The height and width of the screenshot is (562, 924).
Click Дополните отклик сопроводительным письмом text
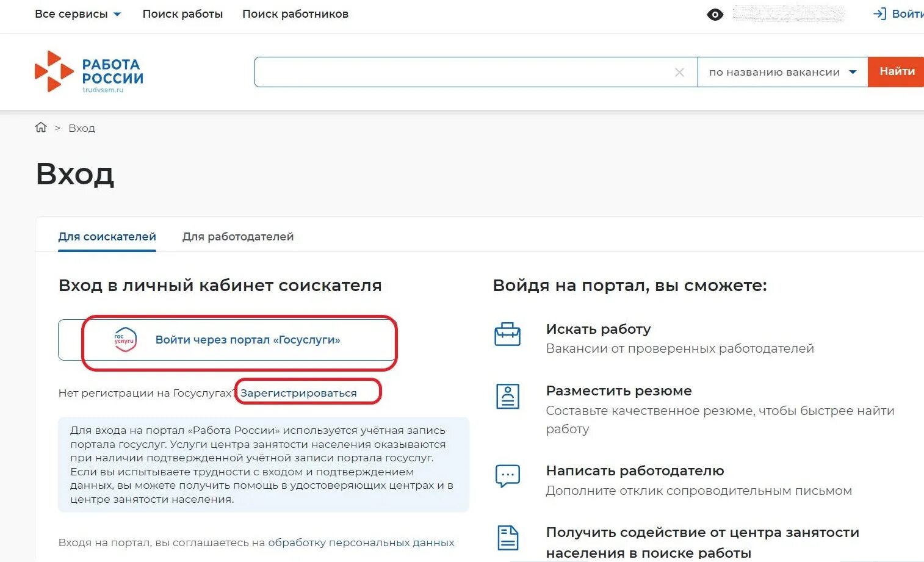tap(699, 491)
